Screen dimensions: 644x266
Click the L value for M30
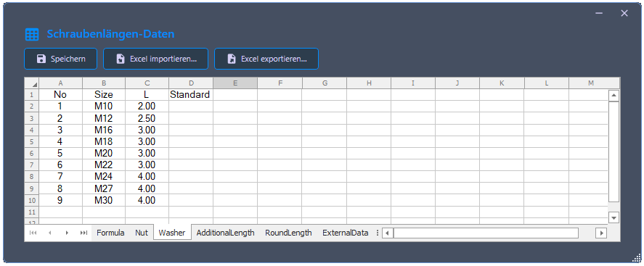click(x=147, y=201)
